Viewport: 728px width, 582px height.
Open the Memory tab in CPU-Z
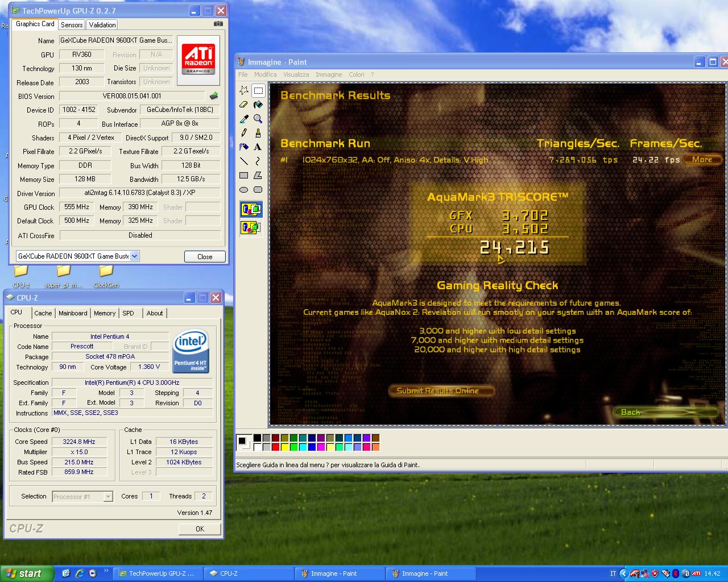105,313
